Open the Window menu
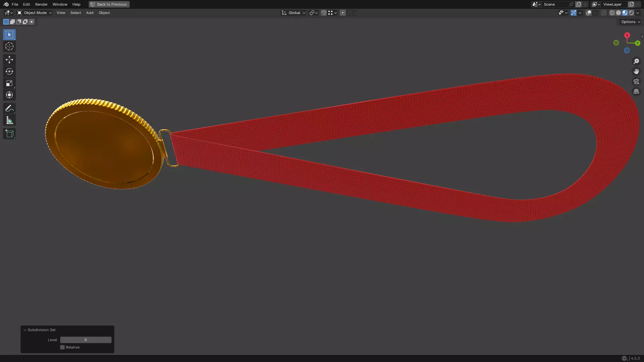644x362 pixels. (60, 4)
